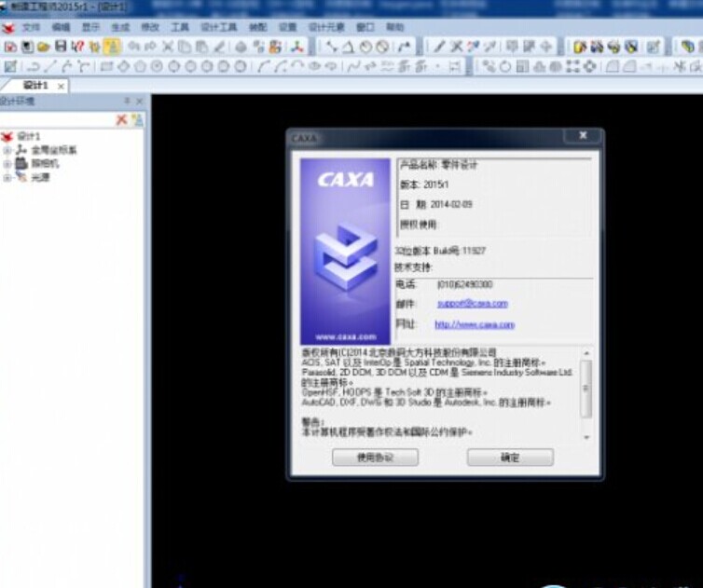Open the 帮助 menu
Screen dimensions: 703x588
pos(395,27)
